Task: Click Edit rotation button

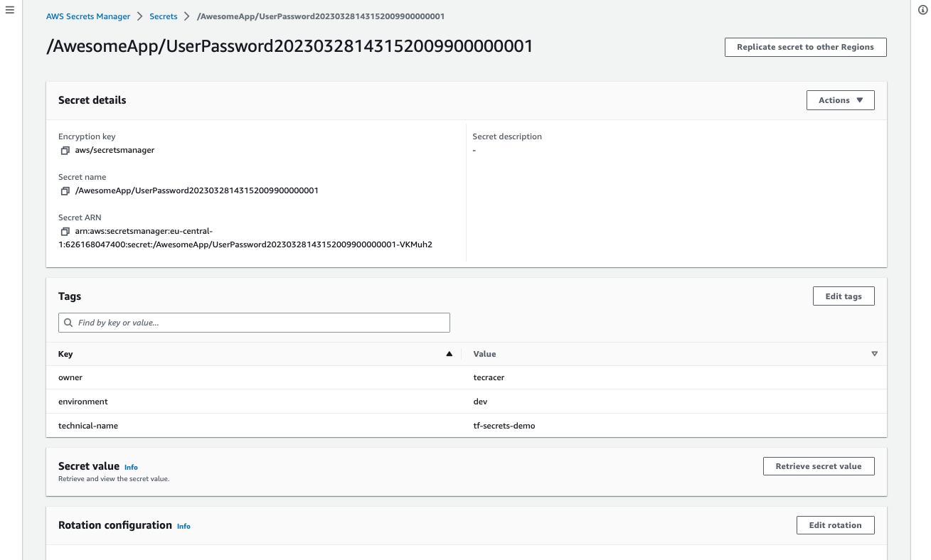Action: click(x=835, y=525)
